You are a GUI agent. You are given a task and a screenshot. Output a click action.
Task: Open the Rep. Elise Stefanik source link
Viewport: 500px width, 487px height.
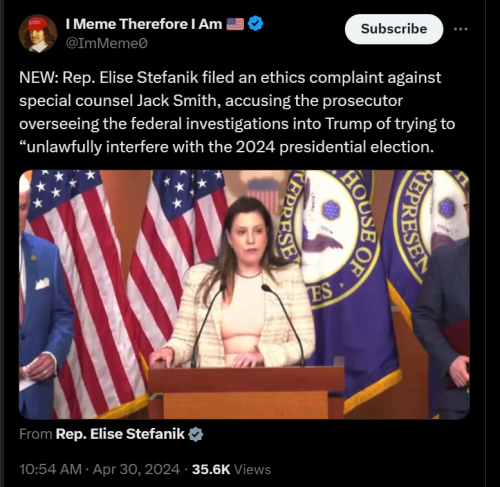[x=120, y=434]
